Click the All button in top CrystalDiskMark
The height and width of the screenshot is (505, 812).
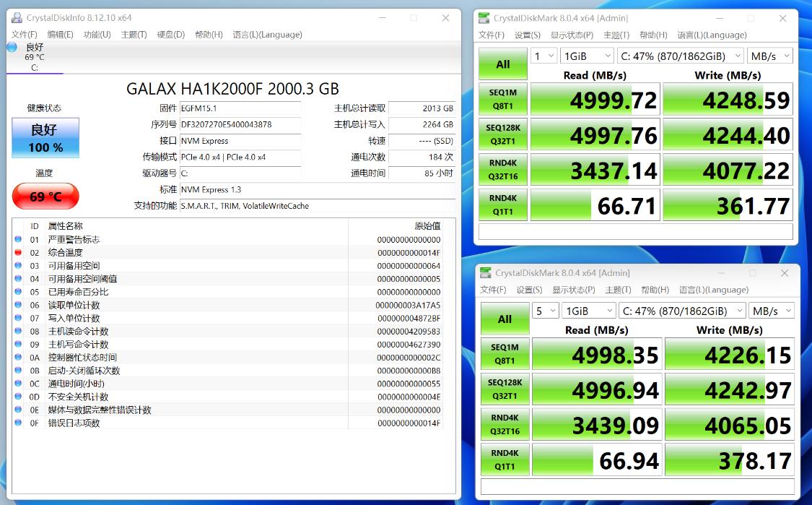(503, 64)
